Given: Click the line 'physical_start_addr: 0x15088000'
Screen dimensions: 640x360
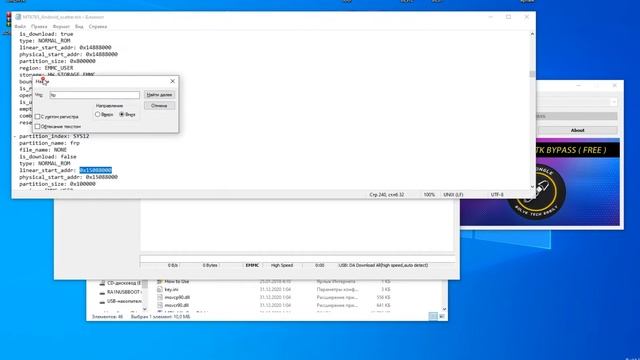Looking at the screenshot, I should [x=69, y=177].
